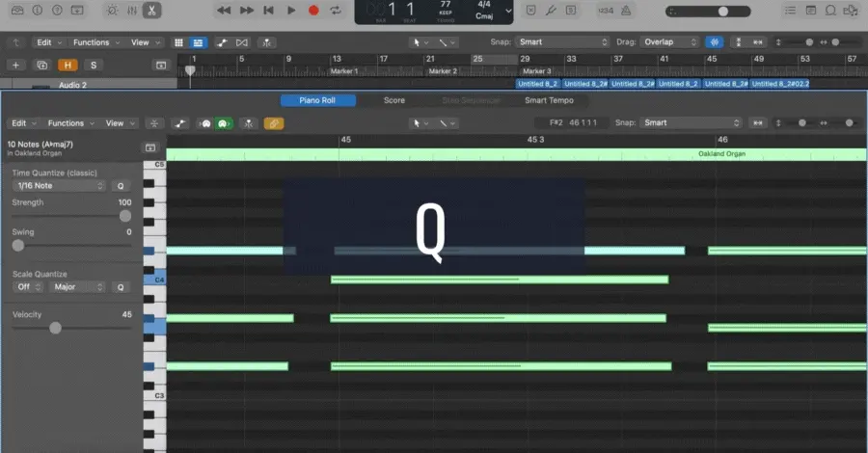Open tracks area secondary pencil tool menu

pos(447,42)
